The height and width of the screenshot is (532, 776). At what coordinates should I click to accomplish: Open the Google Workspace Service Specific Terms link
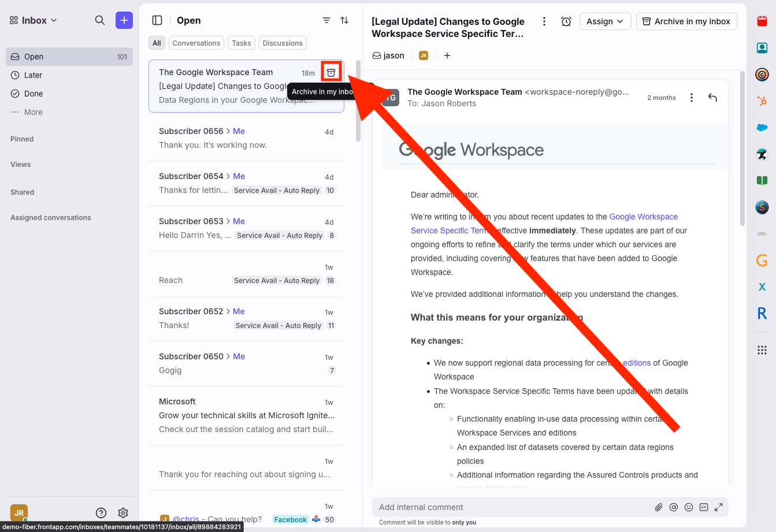643,217
